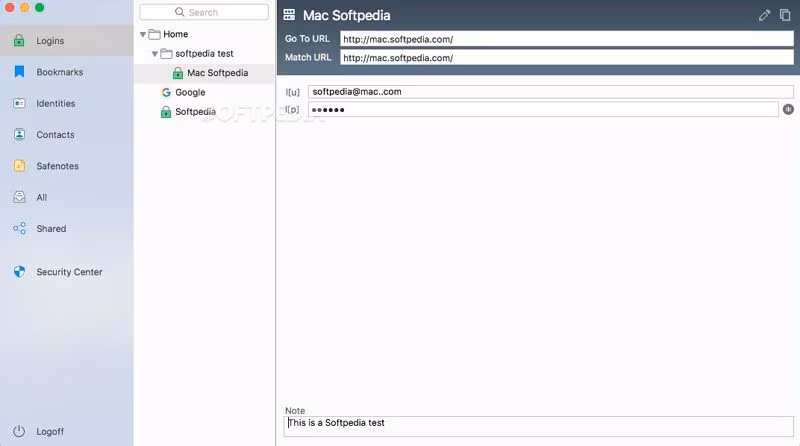This screenshot has width=800, height=446.
Task: Collapse the softpedia test folder triangle
Action: (x=155, y=54)
